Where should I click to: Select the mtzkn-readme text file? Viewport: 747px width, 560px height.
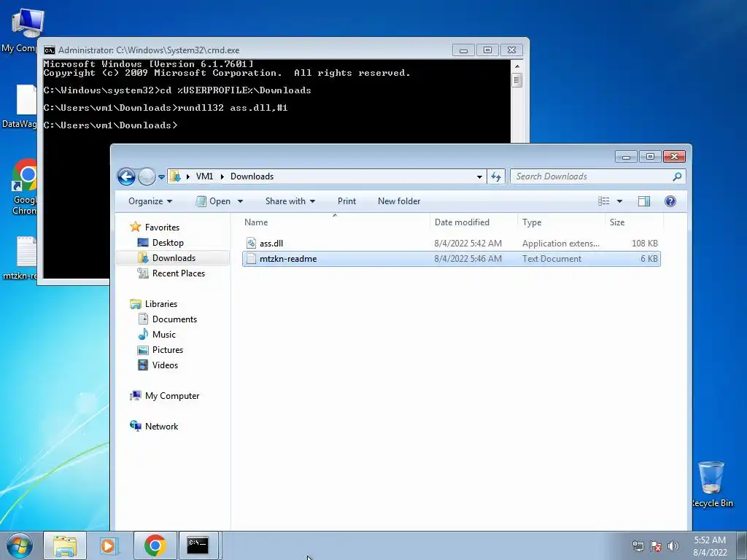pos(451,259)
